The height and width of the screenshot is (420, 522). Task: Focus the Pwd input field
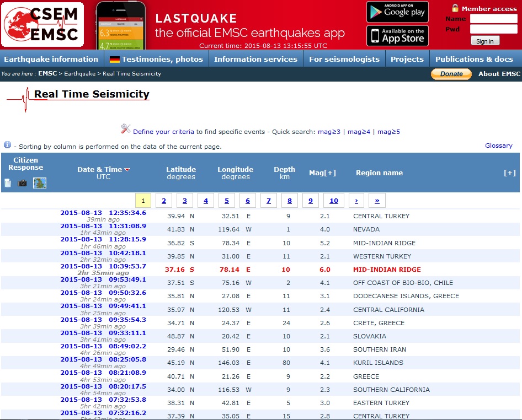[x=494, y=29]
